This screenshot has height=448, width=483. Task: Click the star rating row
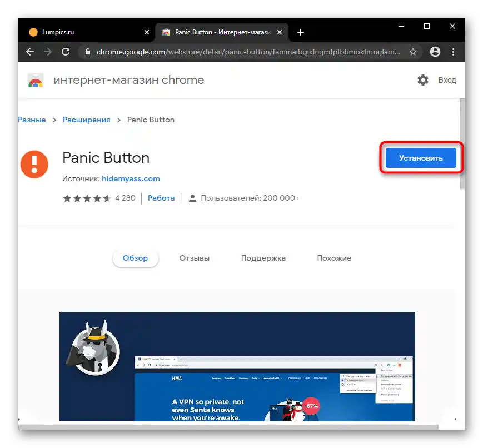click(x=87, y=198)
